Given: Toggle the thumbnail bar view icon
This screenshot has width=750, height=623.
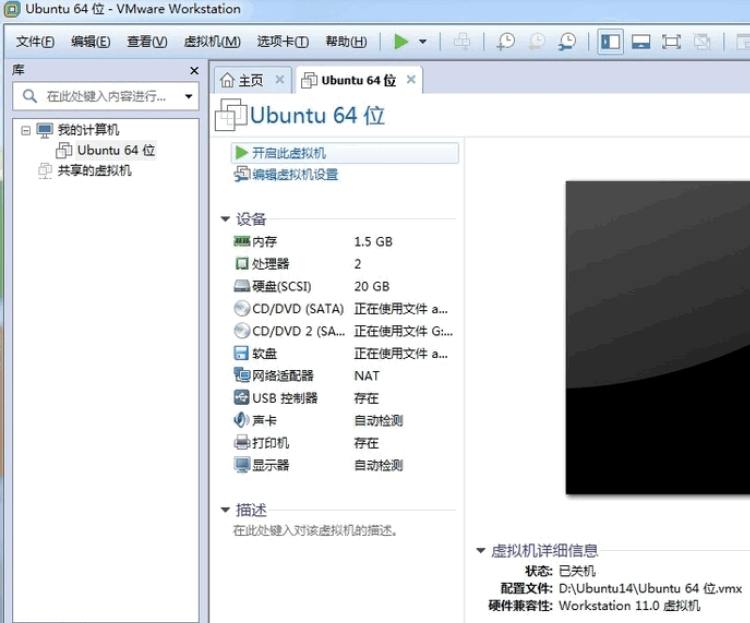Looking at the screenshot, I should pyautogui.click(x=641, y=41).
